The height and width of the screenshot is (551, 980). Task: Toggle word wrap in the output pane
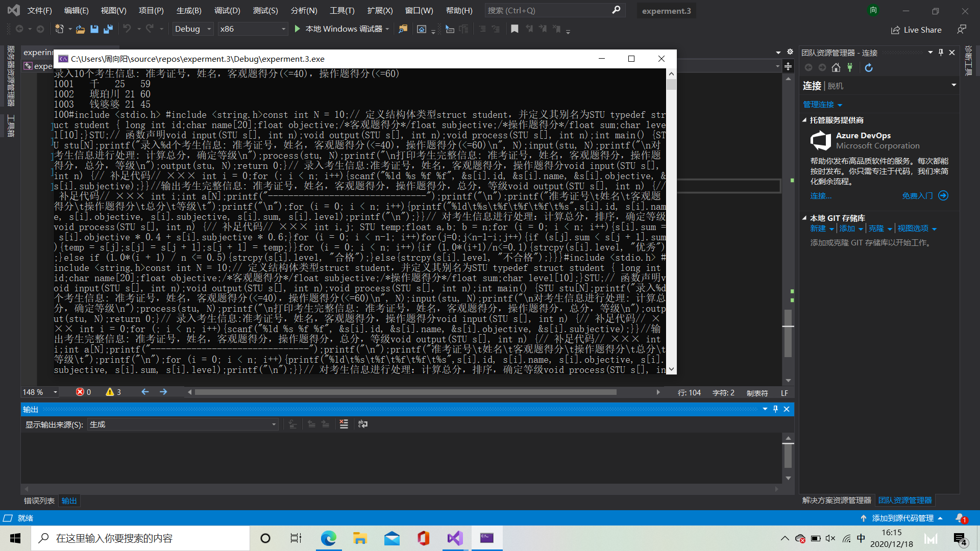click(363, 424)
